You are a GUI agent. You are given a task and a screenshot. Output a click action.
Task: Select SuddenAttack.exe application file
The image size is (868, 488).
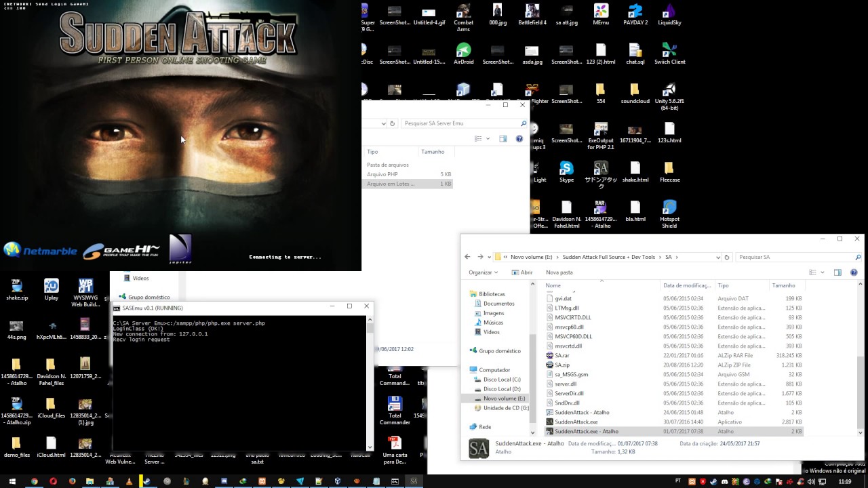[x=674, y=422]
